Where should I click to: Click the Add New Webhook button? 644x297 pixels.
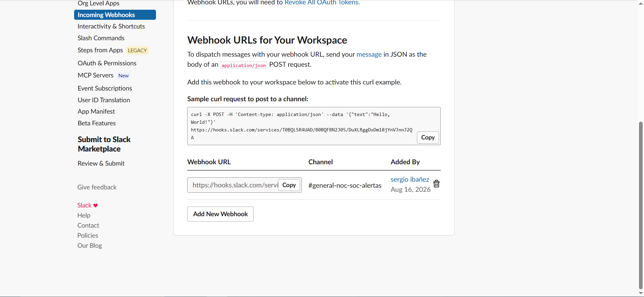[220, 214]
